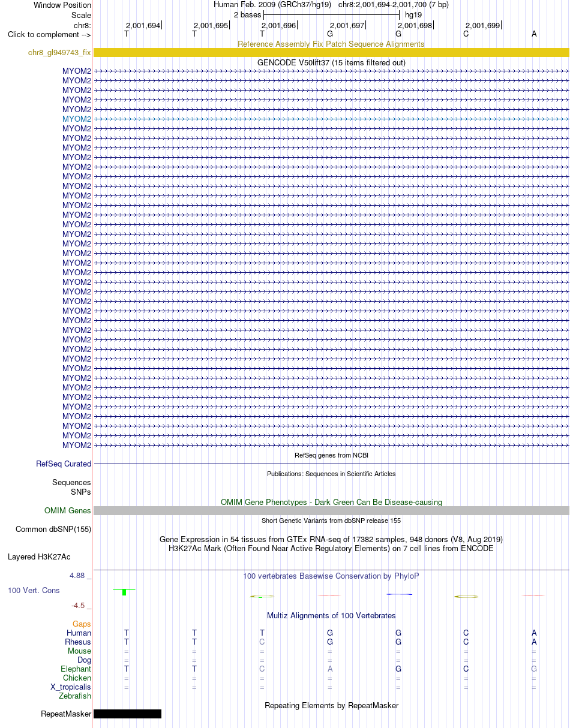This screenshot has height=728, width=570.
Task: Click the gray 'A' in the Elephant row
Action: (x=330, y=669)
